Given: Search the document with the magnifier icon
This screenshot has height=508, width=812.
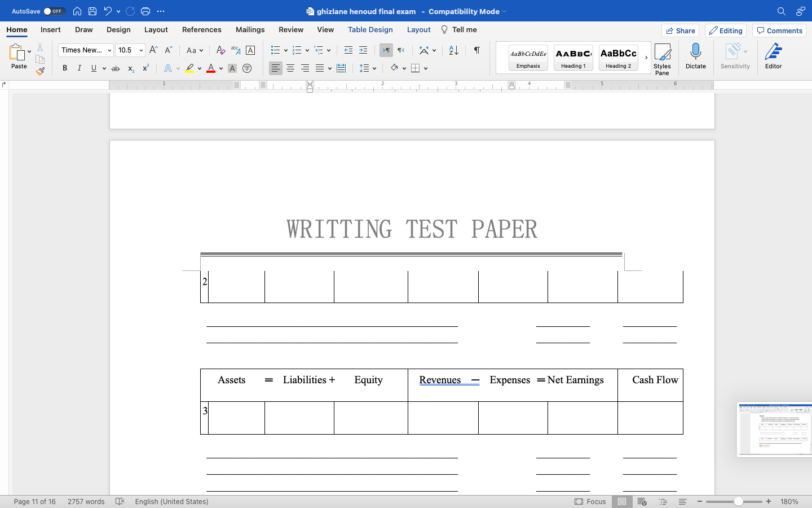Looking at the screenshot, I should click(x=781, y=11).
